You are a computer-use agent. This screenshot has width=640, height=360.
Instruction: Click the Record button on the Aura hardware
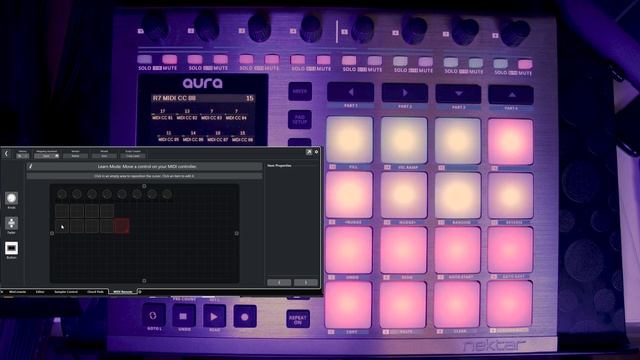[245, 316]
